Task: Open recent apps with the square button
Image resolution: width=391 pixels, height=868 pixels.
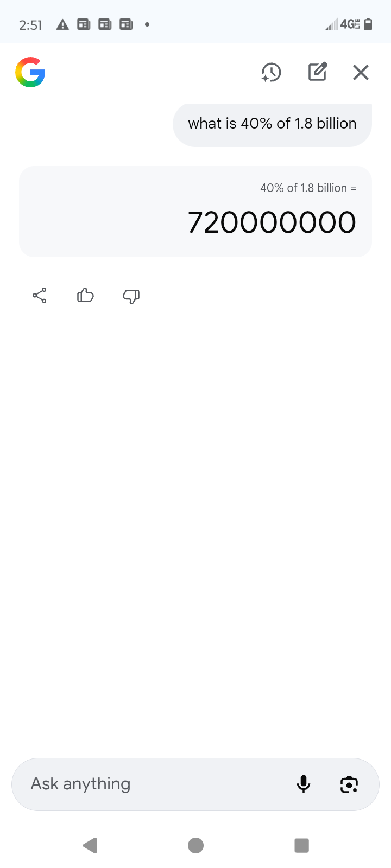Action: 301,845
